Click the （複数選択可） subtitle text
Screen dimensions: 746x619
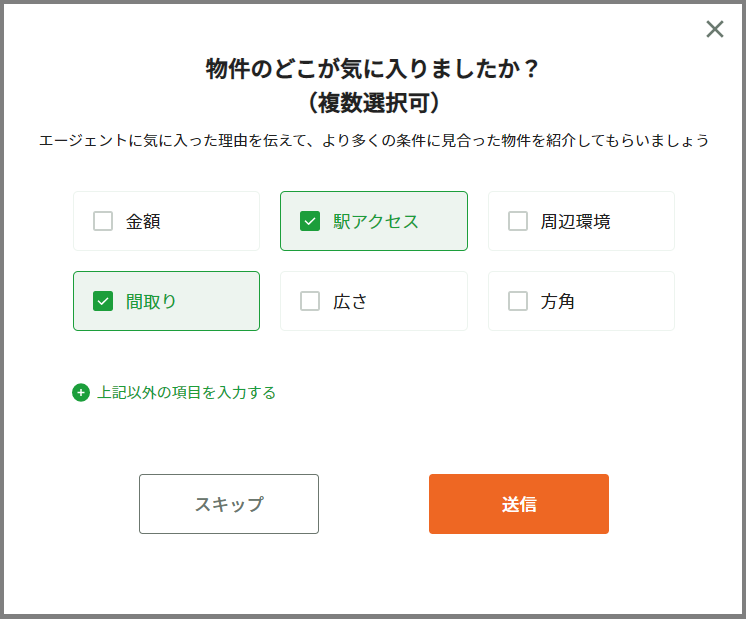373,103
